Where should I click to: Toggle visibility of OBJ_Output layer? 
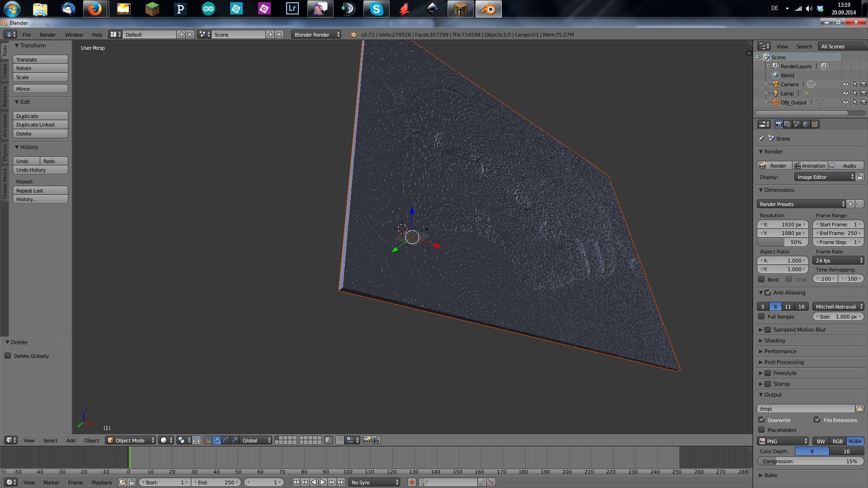pos(845,102)
